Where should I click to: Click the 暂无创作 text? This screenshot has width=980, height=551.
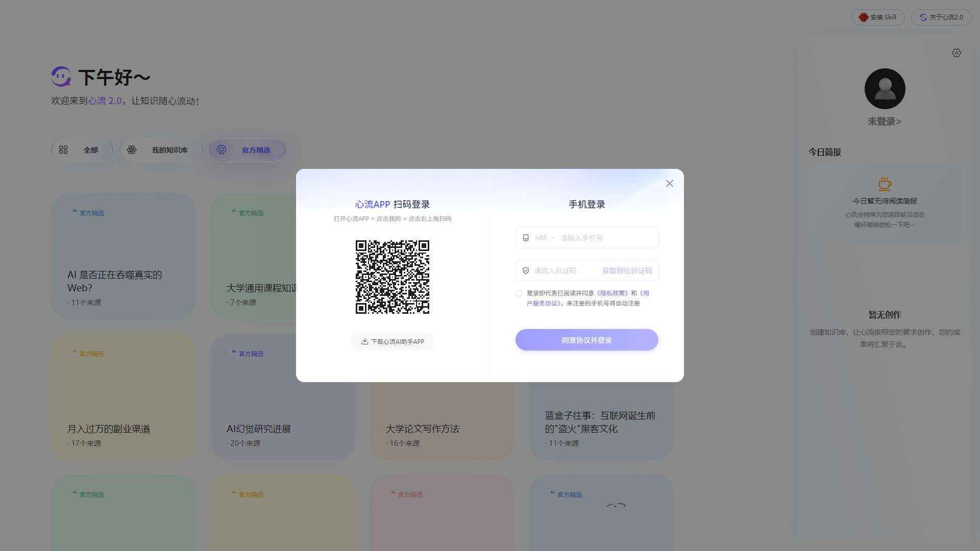coord(885,315)
